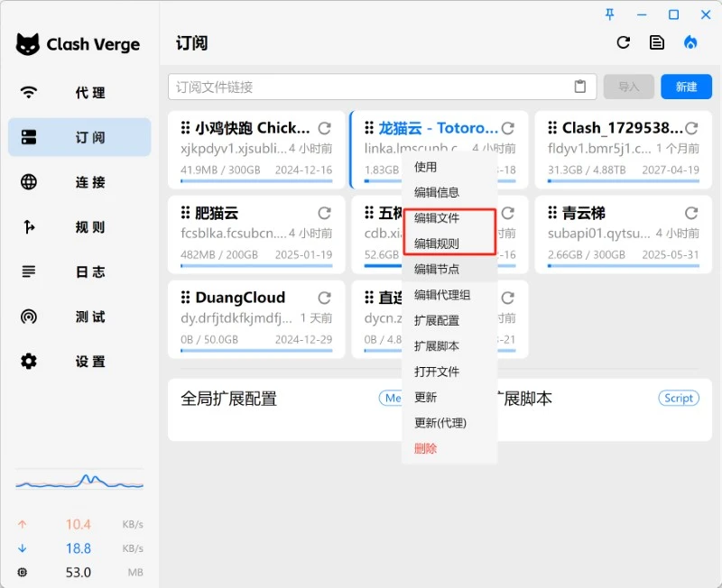This screenshot has height=588, width=722.
Task: Click the 新建 new profile button
Action: (x=686, y=87)
